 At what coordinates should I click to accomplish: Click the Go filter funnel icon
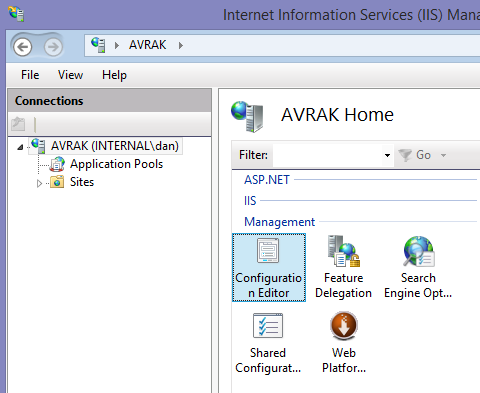(405, 155)
